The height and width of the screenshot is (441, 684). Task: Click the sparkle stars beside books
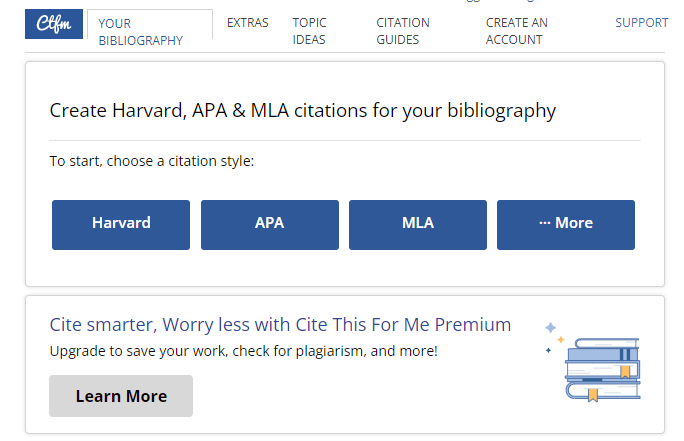pyautogui.click(x=554, y=338)
